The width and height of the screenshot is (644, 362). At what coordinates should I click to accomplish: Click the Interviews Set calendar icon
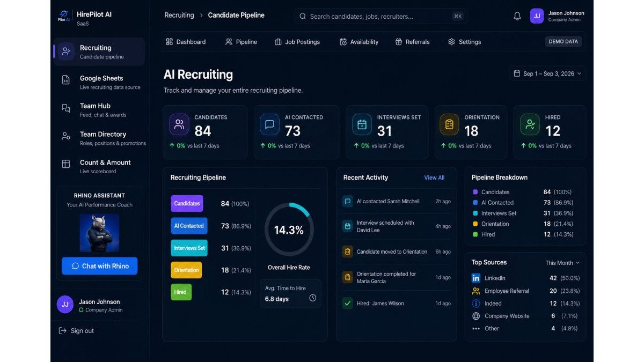[x=362, y=124]
